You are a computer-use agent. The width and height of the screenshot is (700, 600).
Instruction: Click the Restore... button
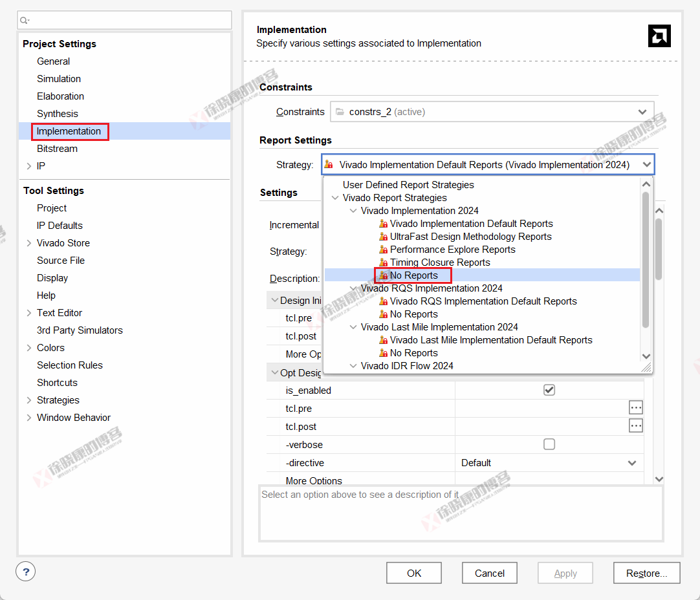click(x=647, y=573)
